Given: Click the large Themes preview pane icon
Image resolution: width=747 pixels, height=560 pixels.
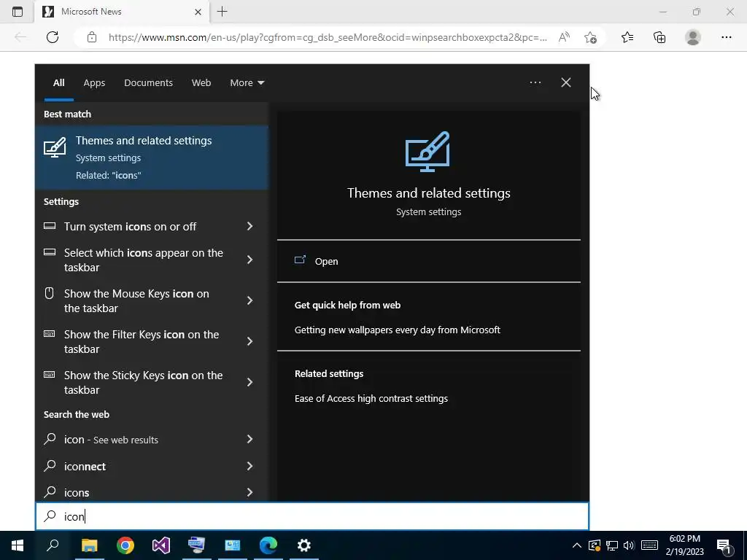Looking at the screenshot, I should click(427, 152).
